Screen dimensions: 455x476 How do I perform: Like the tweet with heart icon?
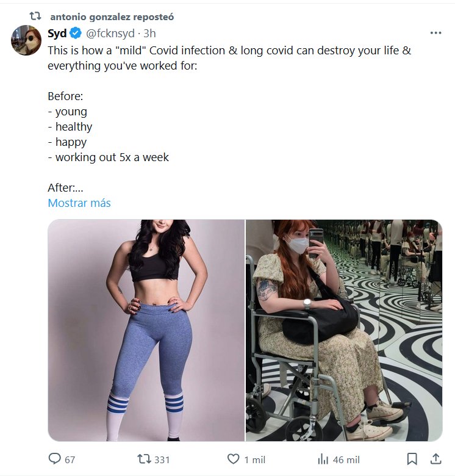(233, 459)
